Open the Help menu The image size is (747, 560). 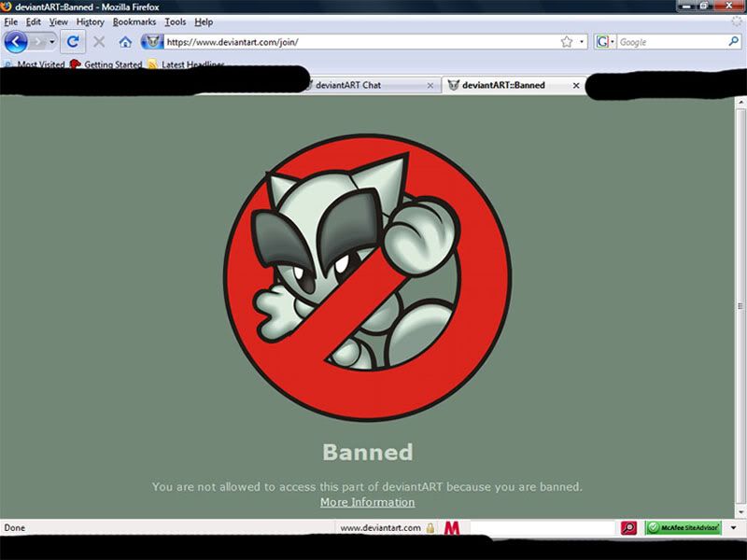pyautogui.click(x=204, y=21)
